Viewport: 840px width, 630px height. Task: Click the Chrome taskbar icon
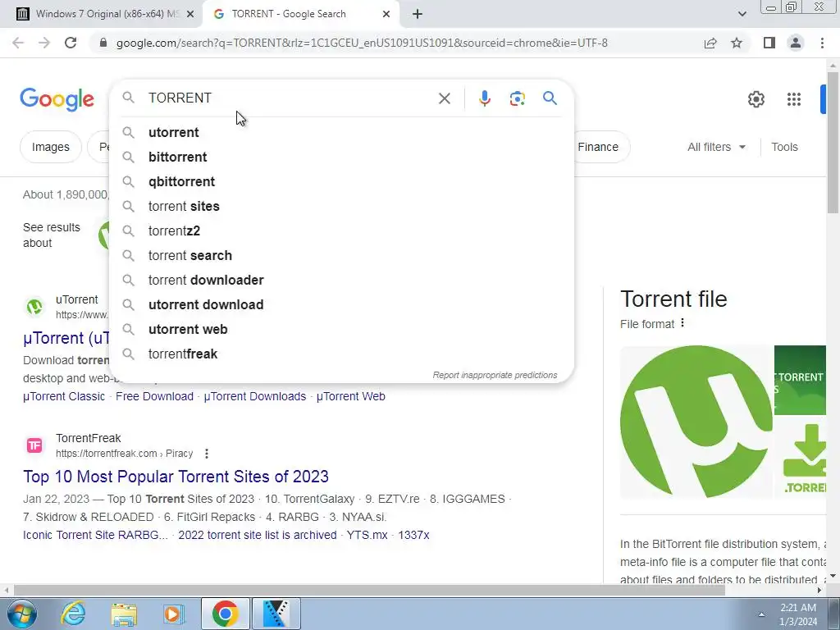click(226, 614)
